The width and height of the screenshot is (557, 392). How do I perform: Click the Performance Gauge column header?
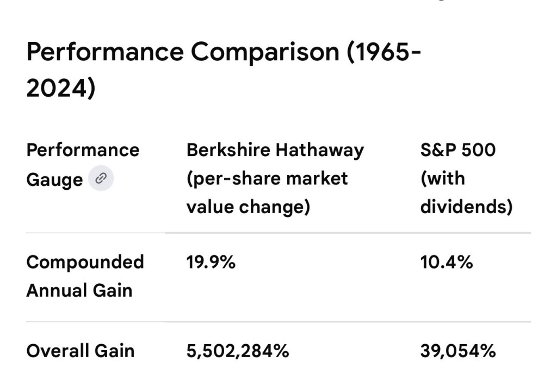82,150
